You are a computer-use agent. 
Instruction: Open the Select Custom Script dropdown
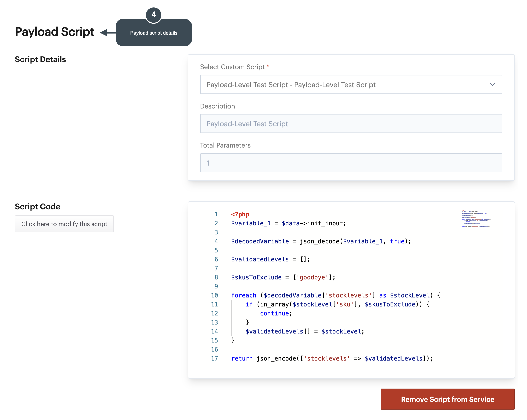[x=351, y=85]
